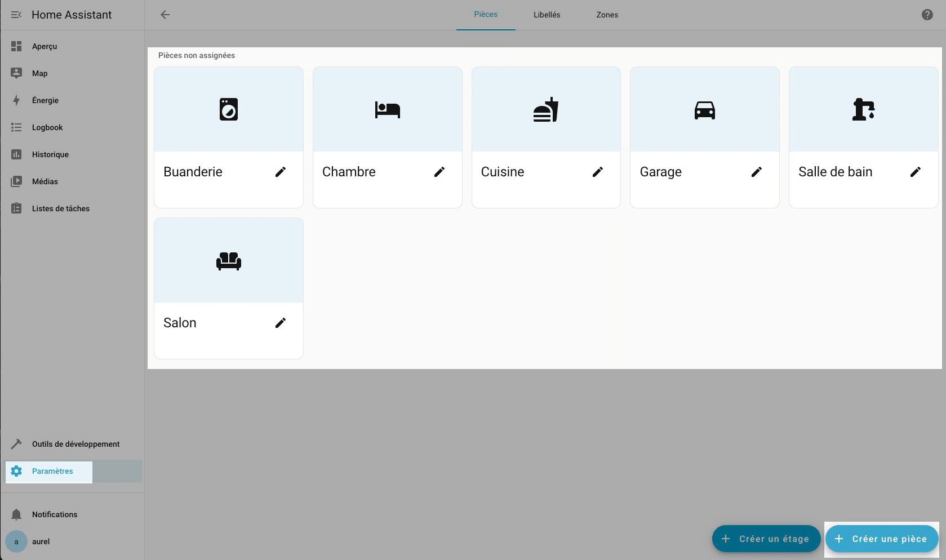Viewport: 946px width, 560px height.
Task: Edit the Cuisine room with the pencil icon
Action: tap(598, 172)
